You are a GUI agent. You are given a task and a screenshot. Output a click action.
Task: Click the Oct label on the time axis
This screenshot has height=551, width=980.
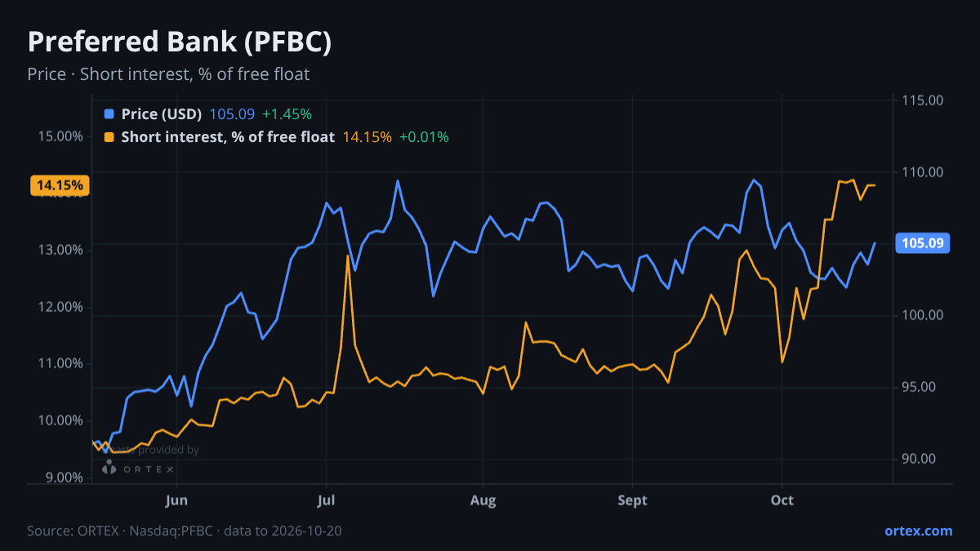pyautogui.click(x=782, y=500)
